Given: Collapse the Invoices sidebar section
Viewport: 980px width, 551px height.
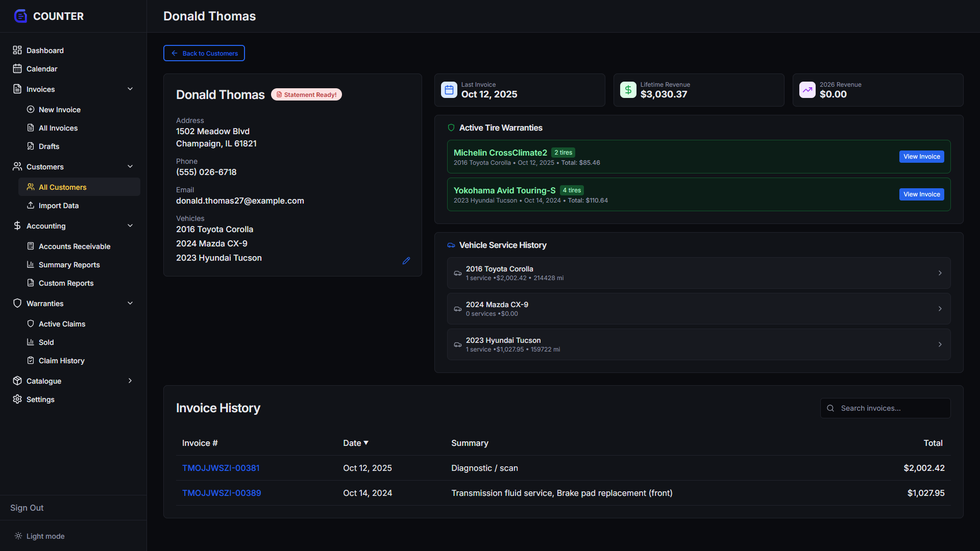Looking at the screenshot, I should (130, 89).
